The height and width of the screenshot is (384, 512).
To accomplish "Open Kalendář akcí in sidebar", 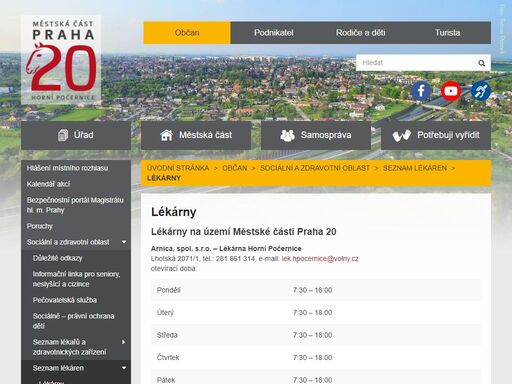I will tap(48, 184).
